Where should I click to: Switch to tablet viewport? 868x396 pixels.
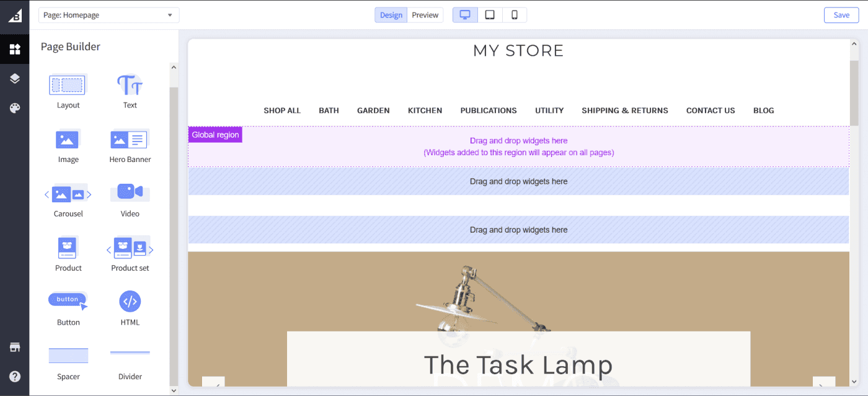(490, 15)
